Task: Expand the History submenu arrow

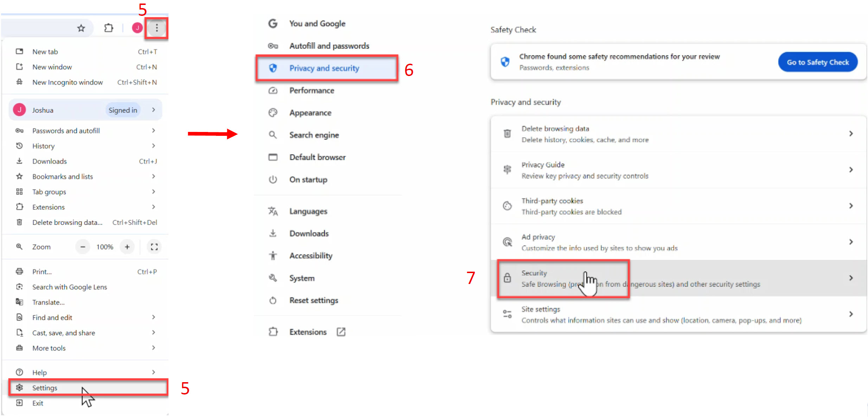Action: pyautogui.click(x=153, y=146)
